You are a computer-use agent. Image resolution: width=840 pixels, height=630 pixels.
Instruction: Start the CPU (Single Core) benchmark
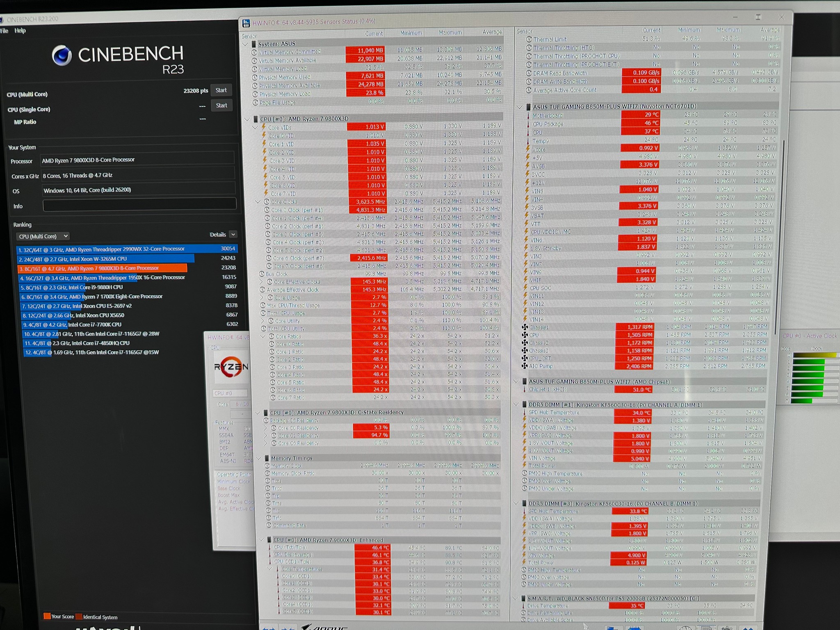tap(221, 105)
